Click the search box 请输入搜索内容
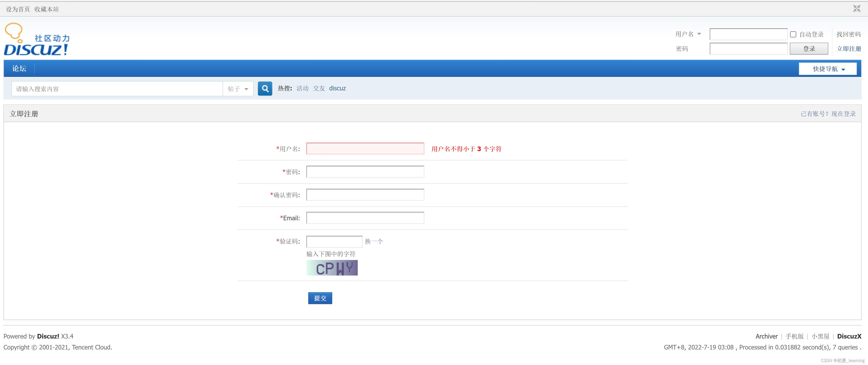This screenshot has height=365, width=868. pos(117,89)
